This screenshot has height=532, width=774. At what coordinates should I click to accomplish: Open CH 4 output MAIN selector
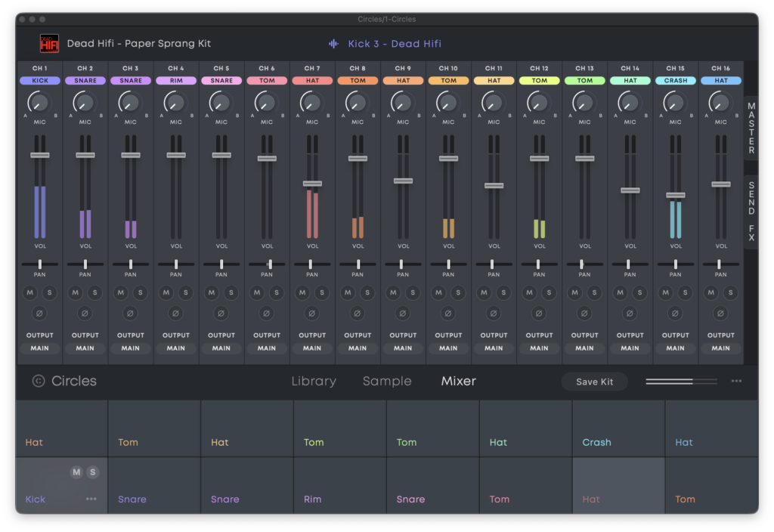tap(175, 348)
